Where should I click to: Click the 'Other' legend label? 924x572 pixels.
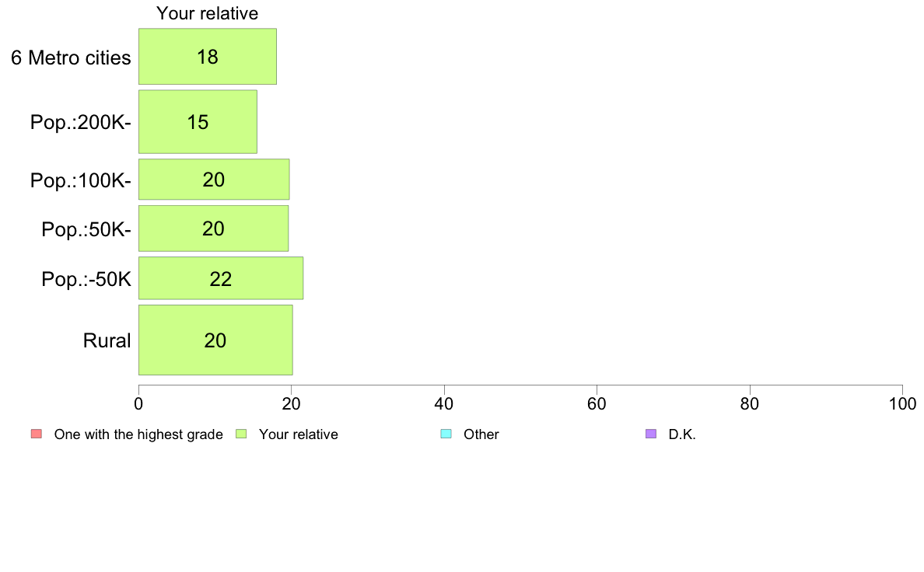coord(481,434)
